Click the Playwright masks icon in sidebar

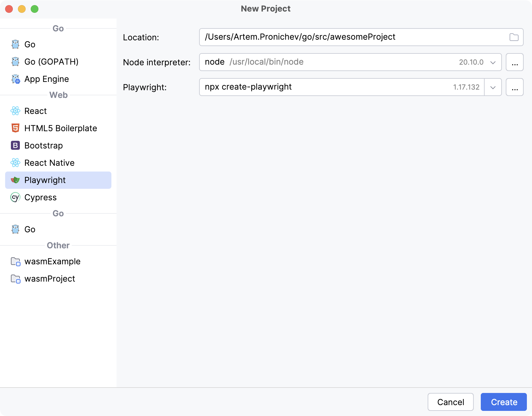pyautogui.click(x=15, y=180)
